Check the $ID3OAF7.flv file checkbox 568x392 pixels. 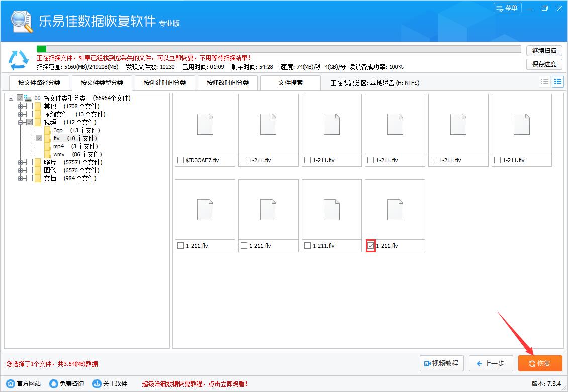(x=181, y=160)
